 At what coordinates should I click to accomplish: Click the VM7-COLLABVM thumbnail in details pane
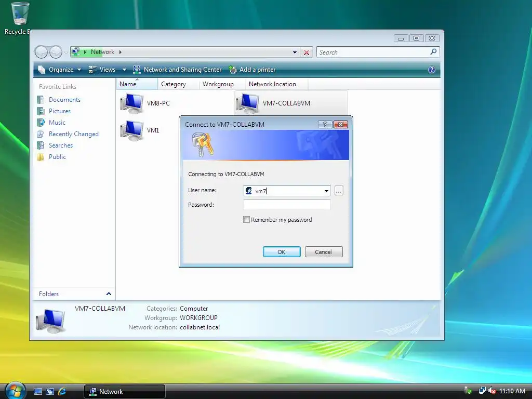coord(50,320)
